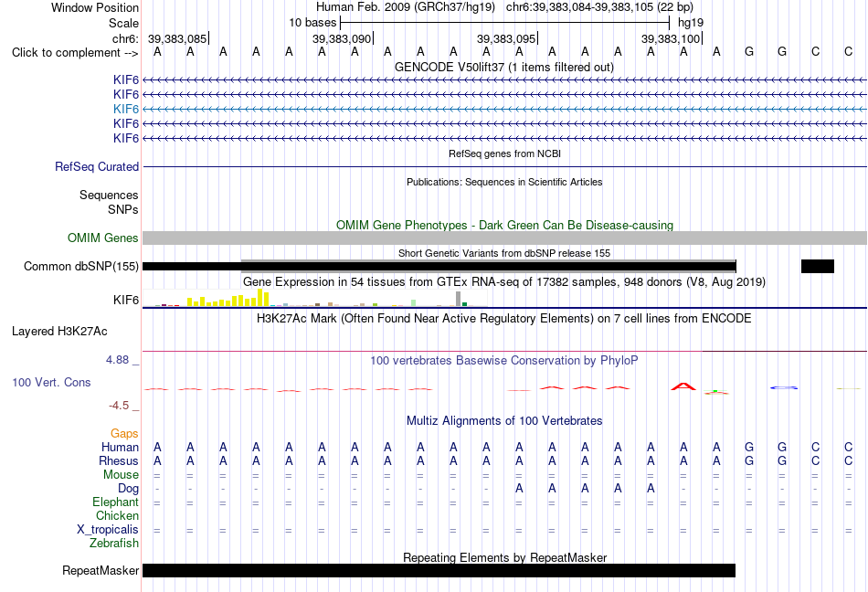Select the black RepeatMasker repeat block
The width and height of the screenshot is (868, 592).
click(439, 570)
